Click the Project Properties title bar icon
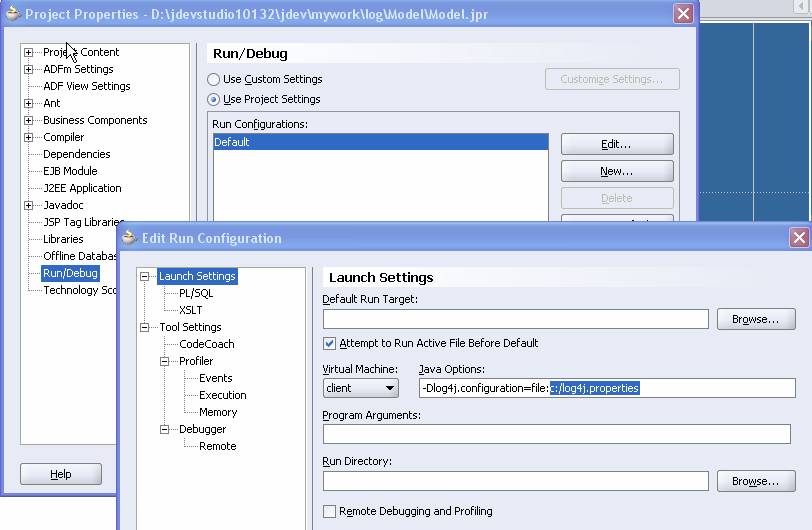 pyautogui.click(x=12, y=14)
